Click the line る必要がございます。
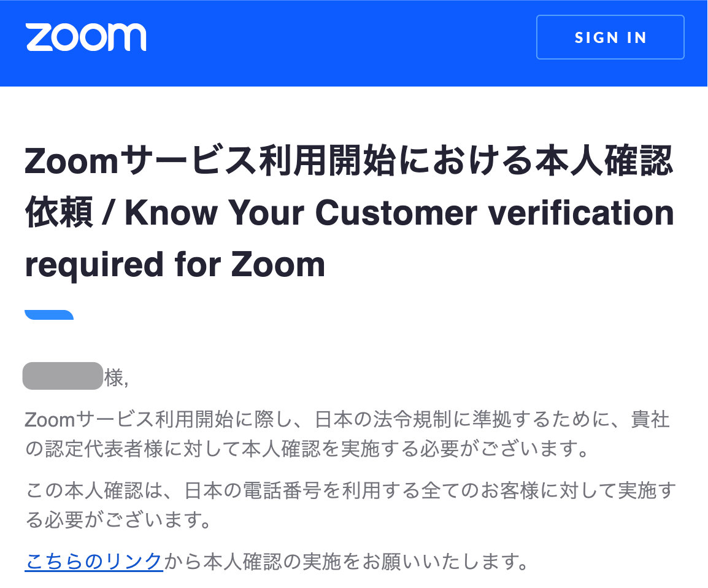Viewport: 708px width, 588px height. [x=118, y=519]
